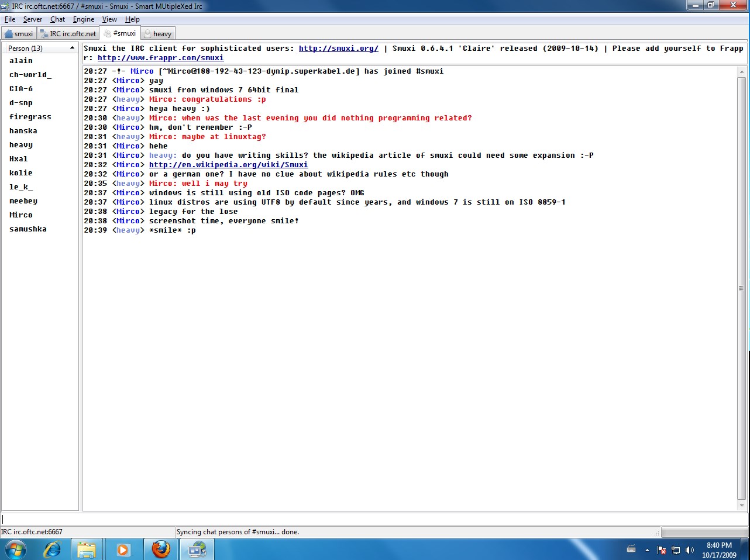Open the View menu
This screenshot has width=750, height=560.
click(109, 19)
